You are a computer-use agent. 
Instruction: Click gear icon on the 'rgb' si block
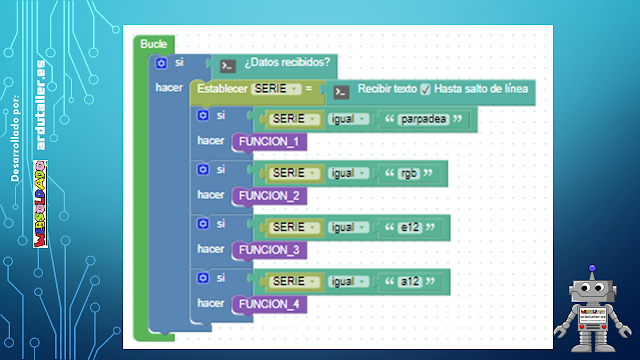point(203,169)
